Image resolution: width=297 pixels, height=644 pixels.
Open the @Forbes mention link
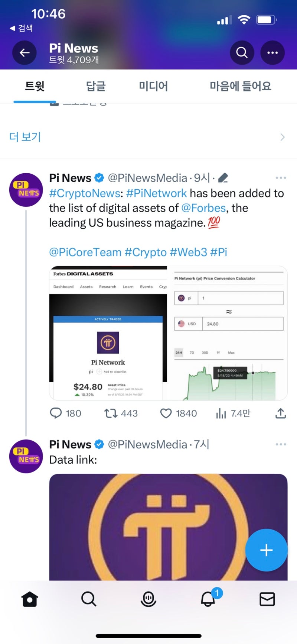[x=203, y=208]
